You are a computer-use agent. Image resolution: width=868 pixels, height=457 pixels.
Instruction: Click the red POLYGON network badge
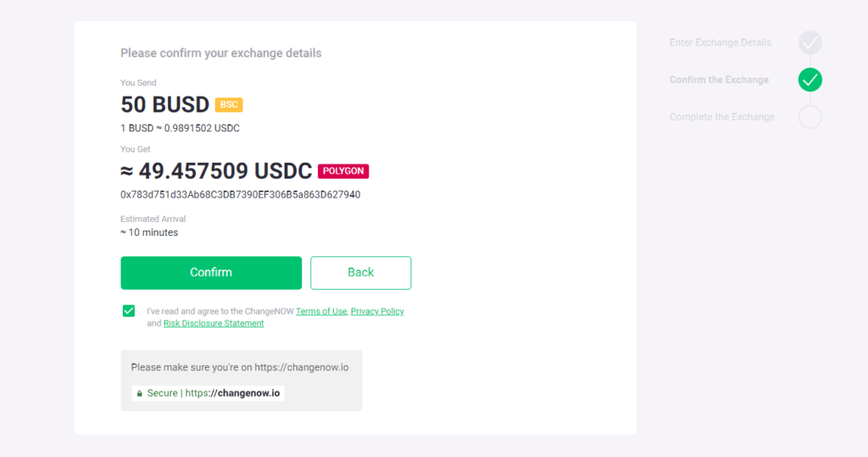[x=343, y=171]
